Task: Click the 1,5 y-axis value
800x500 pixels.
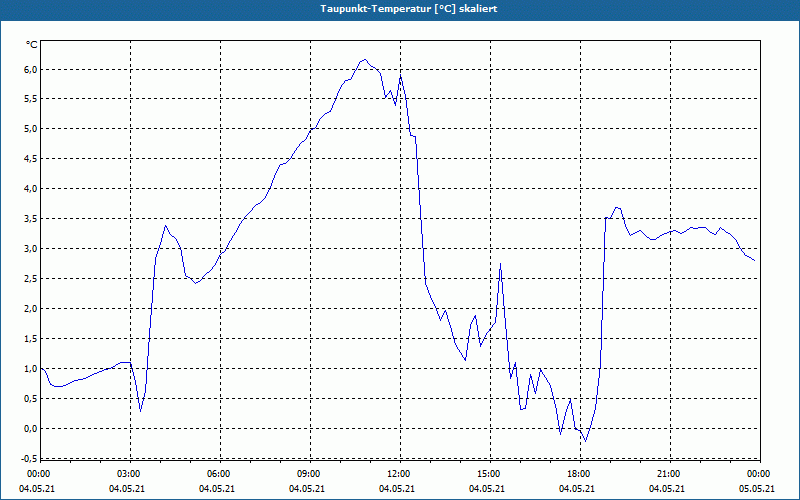Action: pos(31,339)
